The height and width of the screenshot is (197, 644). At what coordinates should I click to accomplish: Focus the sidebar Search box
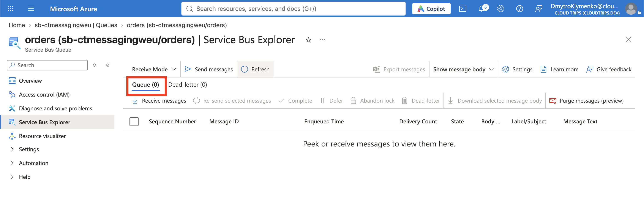[47, 65]
